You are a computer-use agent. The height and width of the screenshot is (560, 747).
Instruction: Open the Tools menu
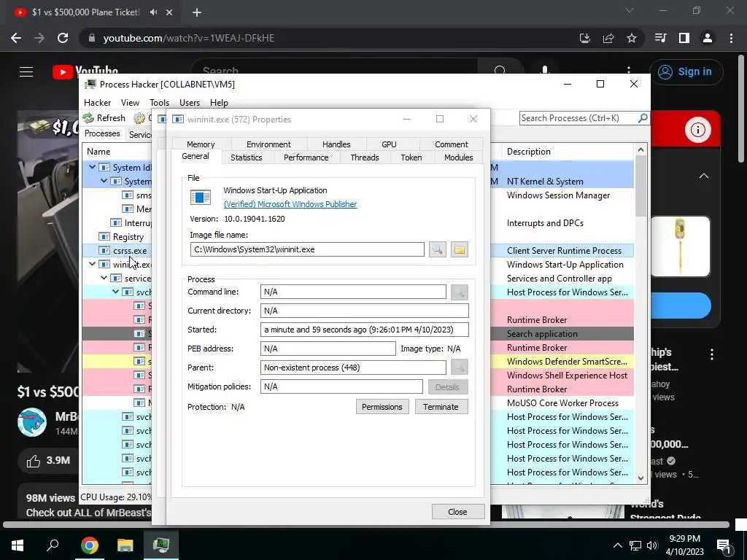click(x=159, y=102)
